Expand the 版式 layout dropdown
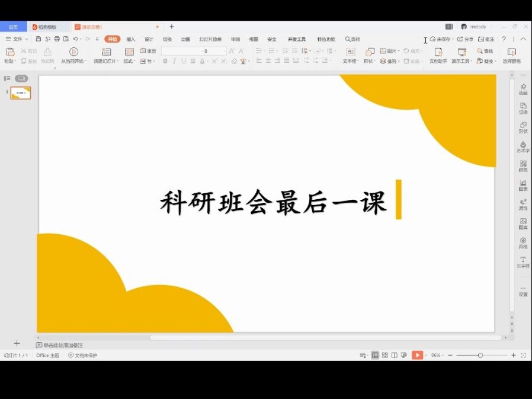The height and width of the screenshot is (399, 532). (130, 61)
